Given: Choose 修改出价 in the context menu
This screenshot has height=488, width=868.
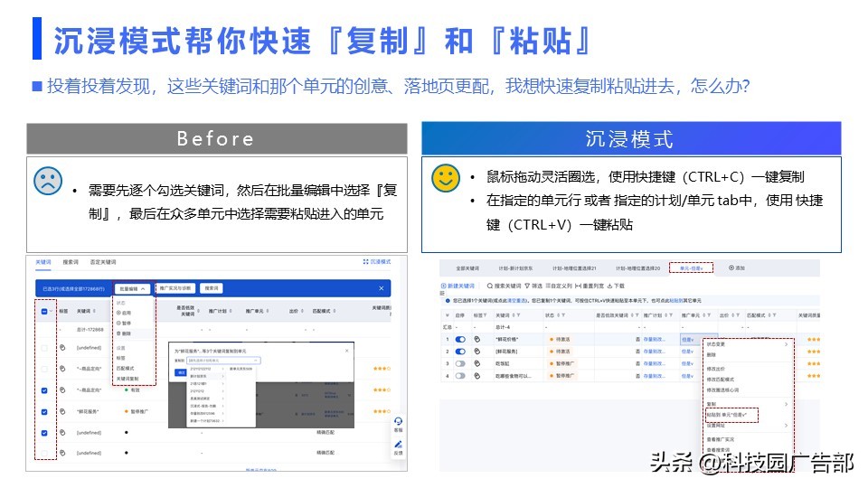Looking at the screenshot, I should (716, 369).
